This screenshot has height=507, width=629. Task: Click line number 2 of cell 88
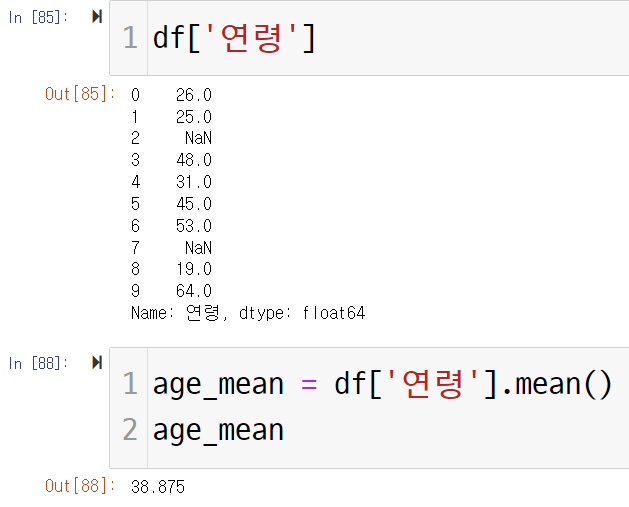coord(130,430)
